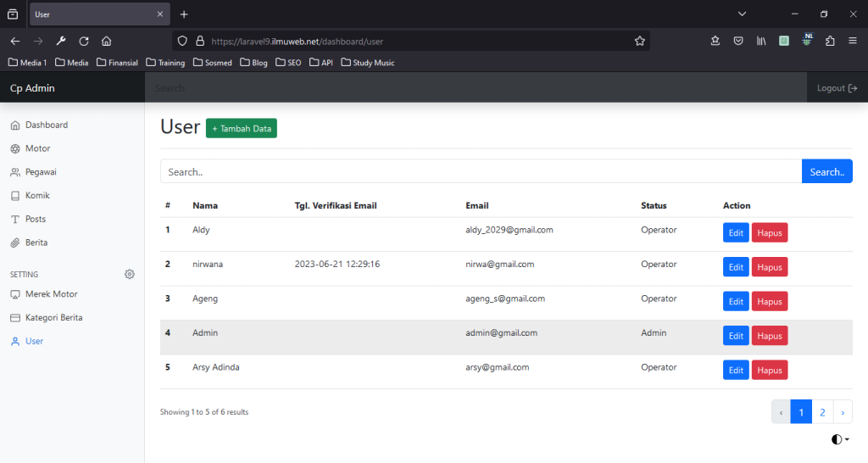
Task: Go to Pegawai section in sidebar
Action: tap(40, 172)
